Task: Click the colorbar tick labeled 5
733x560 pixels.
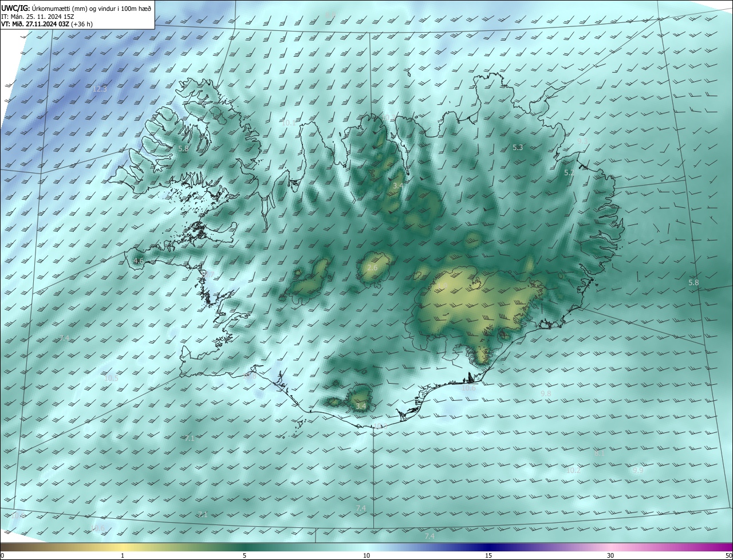Action: (245, 555)
